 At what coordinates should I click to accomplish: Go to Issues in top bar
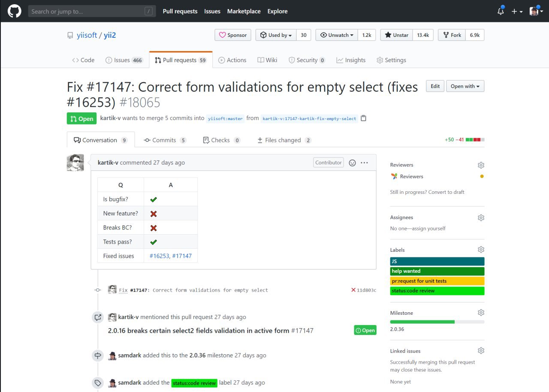pos(212,11)
